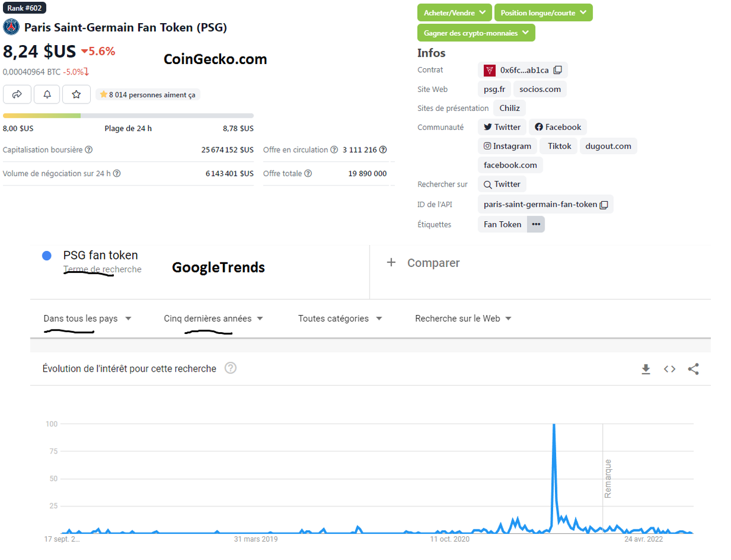Open info tooltip next to Volume de négociation
Screen dimensions: 731x560
click(117, 174)
